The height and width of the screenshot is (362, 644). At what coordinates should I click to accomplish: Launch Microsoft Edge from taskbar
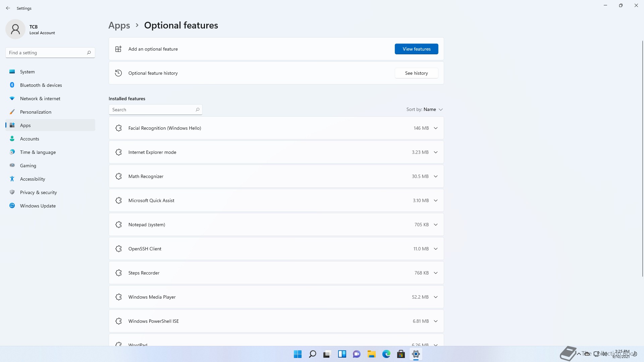click(x=386, y=354)
